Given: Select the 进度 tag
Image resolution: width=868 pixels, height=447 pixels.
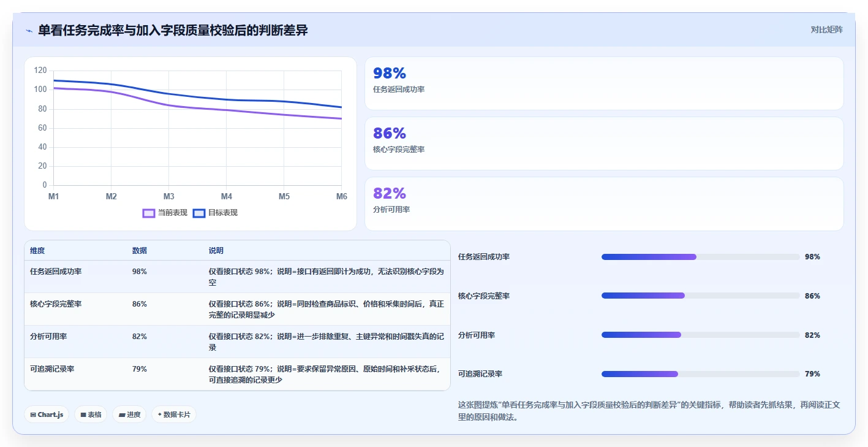Looking at the screenshot, I should coord(129,415).
